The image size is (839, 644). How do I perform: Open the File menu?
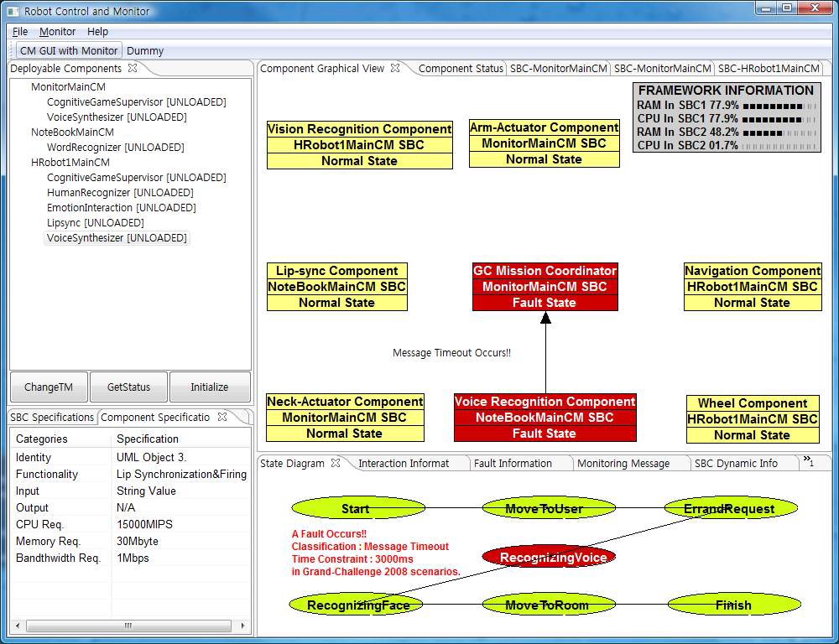(20, 32)
